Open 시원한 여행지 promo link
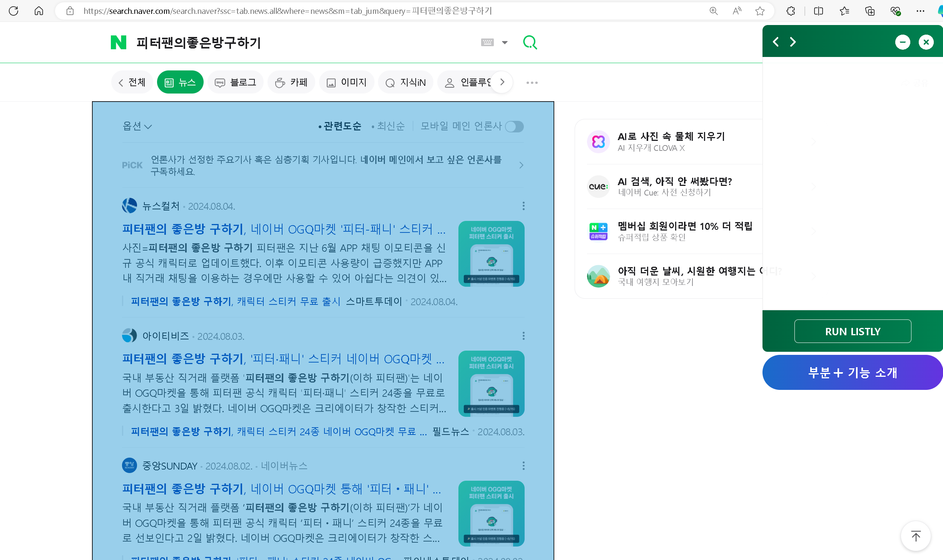The width and height of the screenshot is (943, 560). point(690,271)
